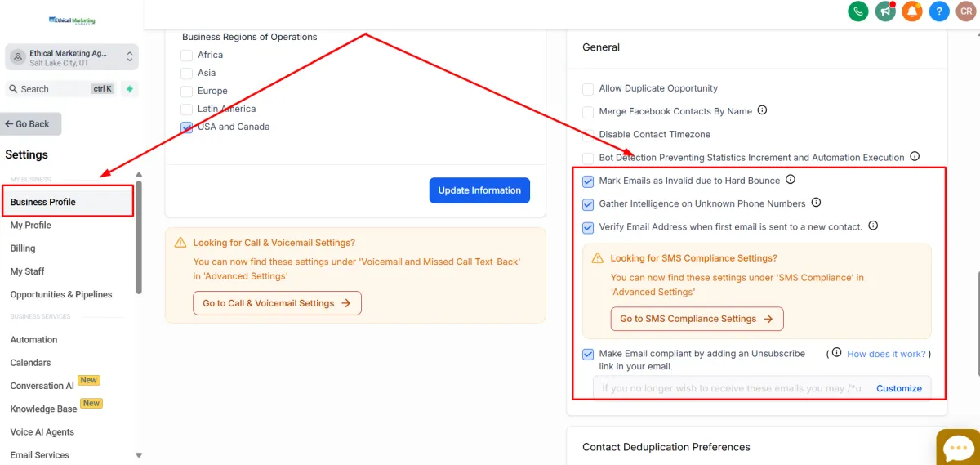Open Business Profile settings
The image size is (980, 465).
coord(43,202)
